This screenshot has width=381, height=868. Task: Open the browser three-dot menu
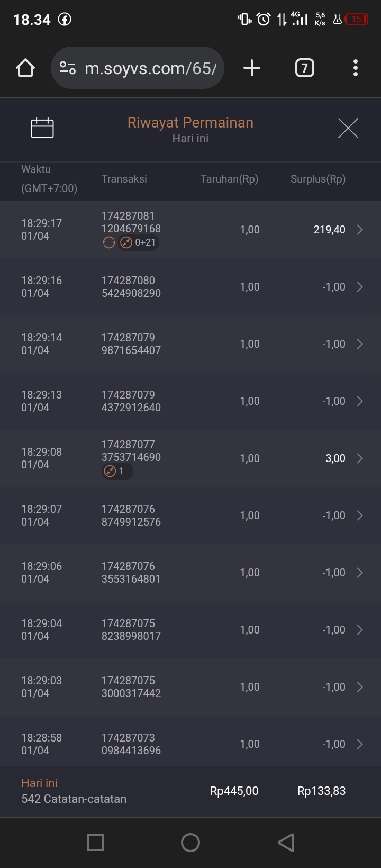[355, 68]
